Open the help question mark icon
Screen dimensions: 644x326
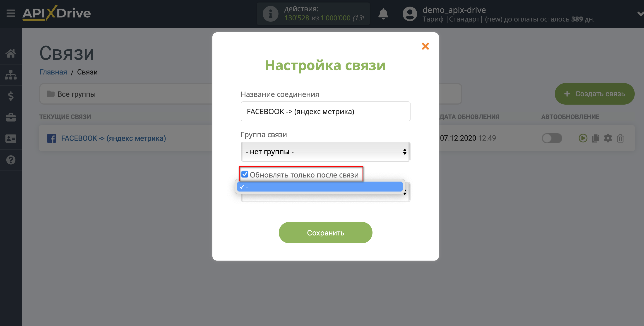click(11, 160)
